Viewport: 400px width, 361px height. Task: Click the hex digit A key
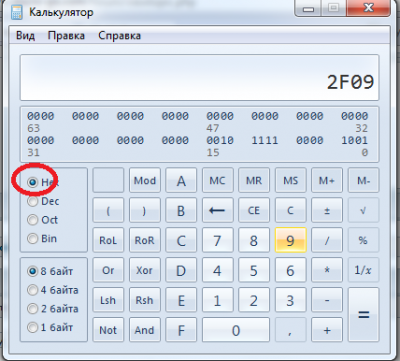point(181,181)
